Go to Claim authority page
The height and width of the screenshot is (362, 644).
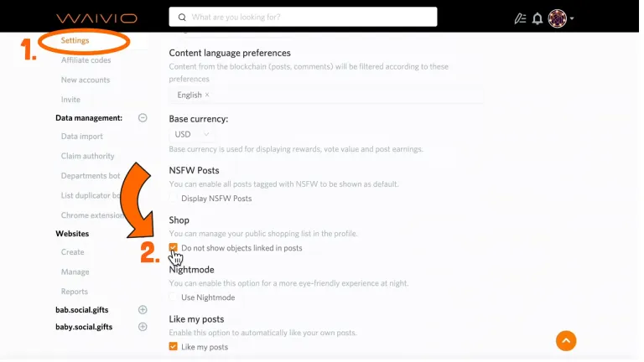(x=87, y=156)
